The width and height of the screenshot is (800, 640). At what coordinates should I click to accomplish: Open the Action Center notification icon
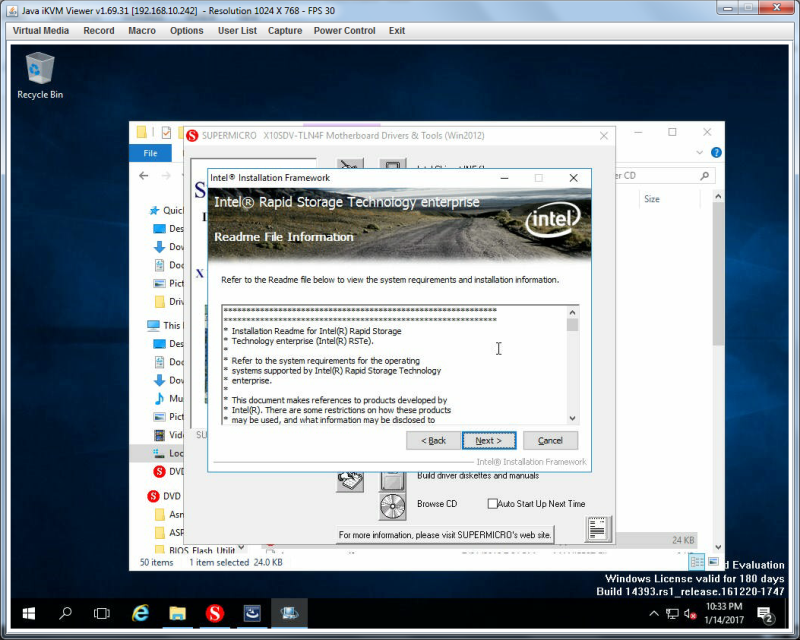pyautogui.click(x=765, y=615)
